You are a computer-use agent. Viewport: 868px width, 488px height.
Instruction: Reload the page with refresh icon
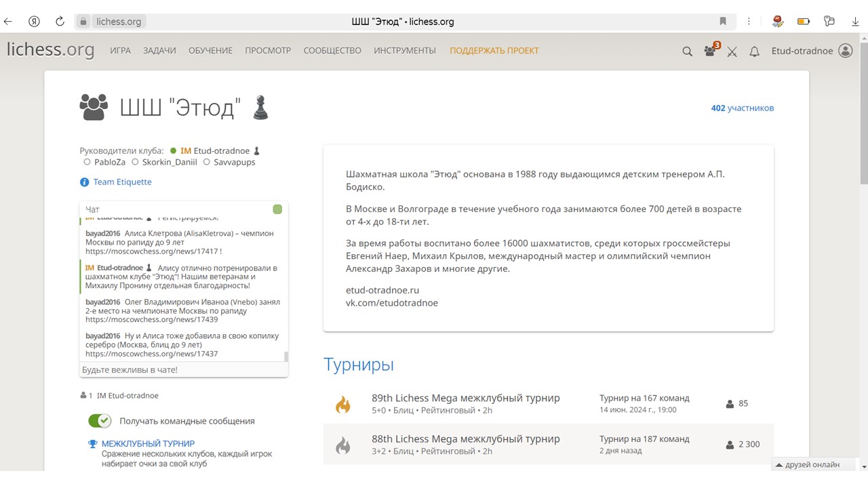(60, 22)
